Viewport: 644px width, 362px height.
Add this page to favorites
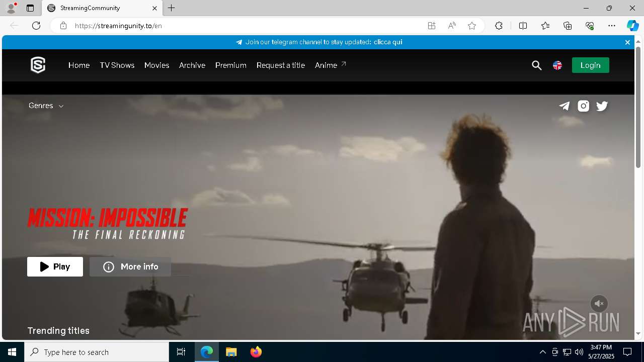click(x=472, y=26)
